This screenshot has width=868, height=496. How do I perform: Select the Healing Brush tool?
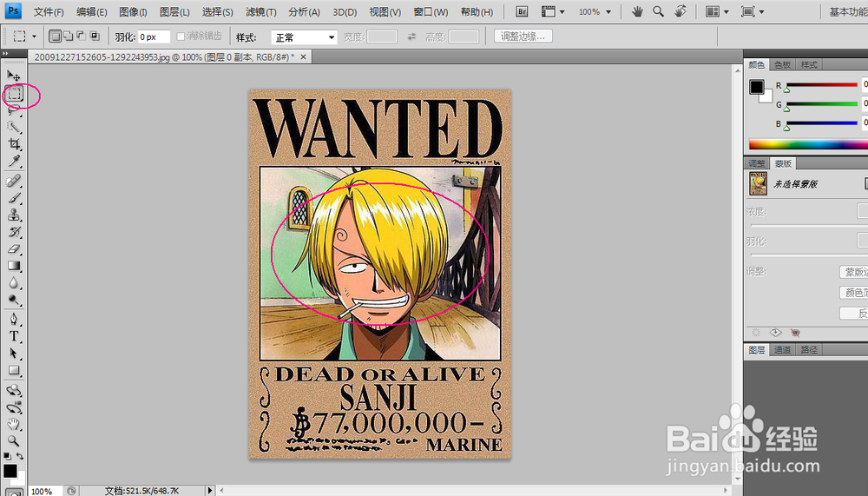(x=14, y=181)
